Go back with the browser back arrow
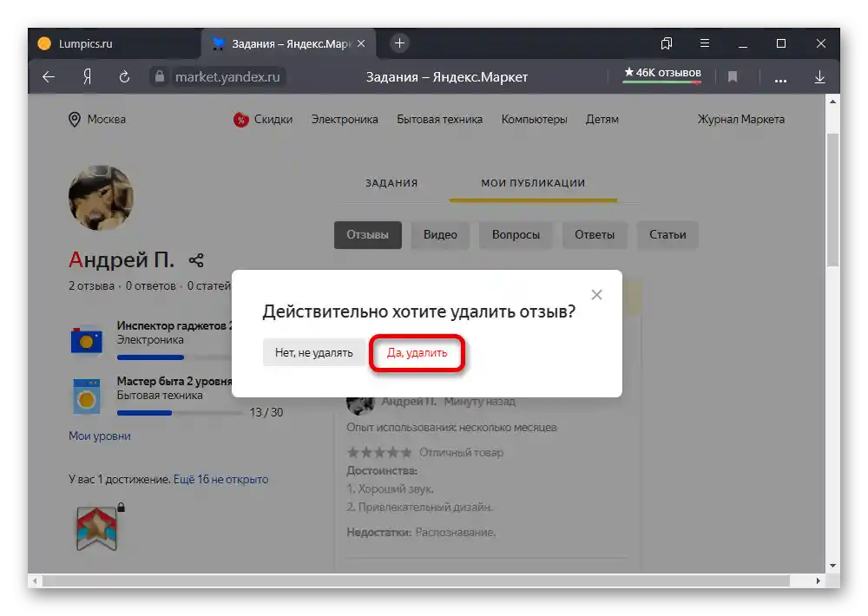Image resolution: width=868 pixels, height=616 pixels. pyautogui.click(x=49, y=77)
